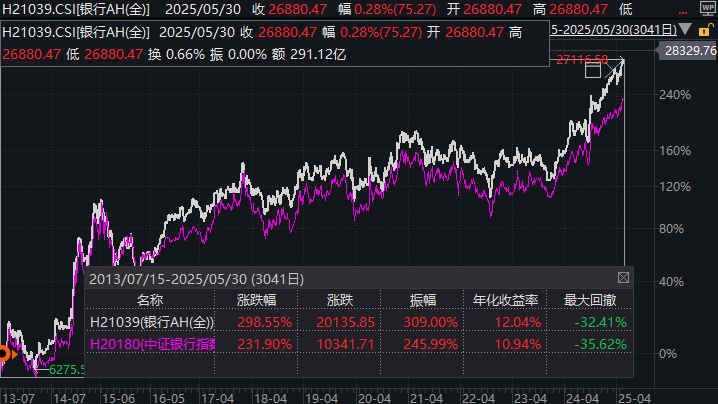Image resolution: width=718 pixels, height=404 pixels.
Task: Click the small window icon near chart peak
Action: click(x=593, y=70)
